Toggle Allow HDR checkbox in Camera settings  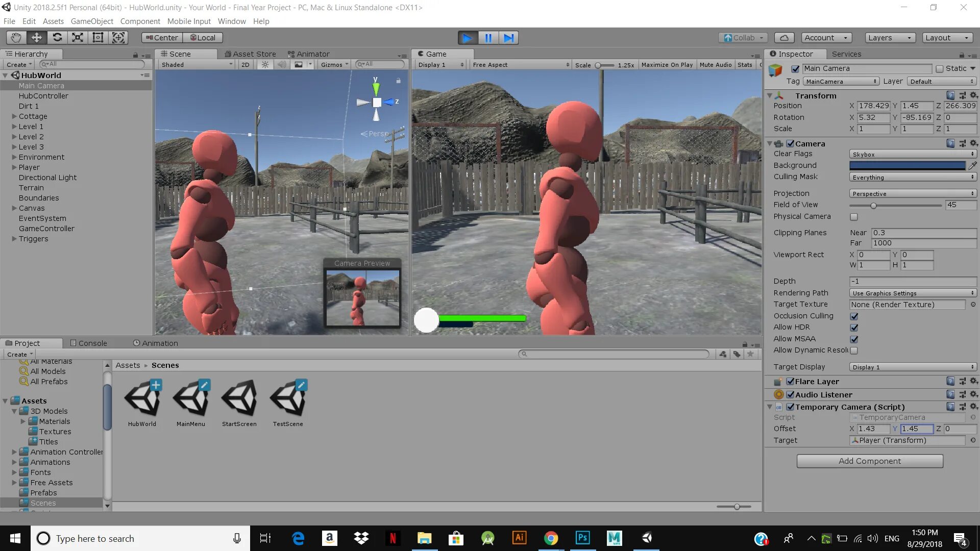click(854, 328)
